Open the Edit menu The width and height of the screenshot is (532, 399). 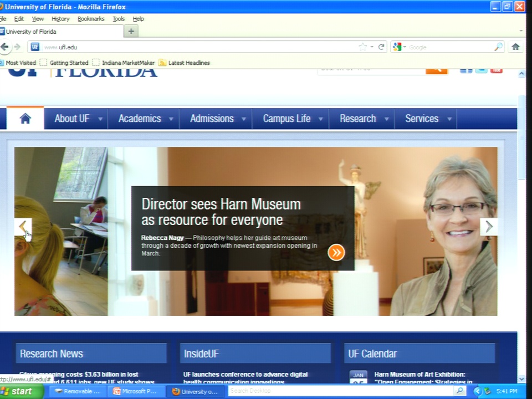(x=19, y=19)
